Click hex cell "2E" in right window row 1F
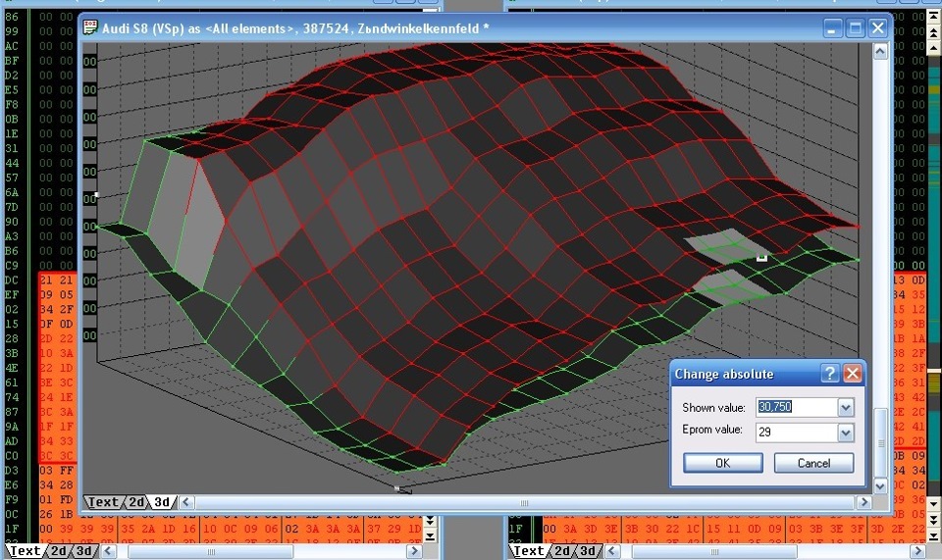 pyautogui.click(x=898, y=529)
